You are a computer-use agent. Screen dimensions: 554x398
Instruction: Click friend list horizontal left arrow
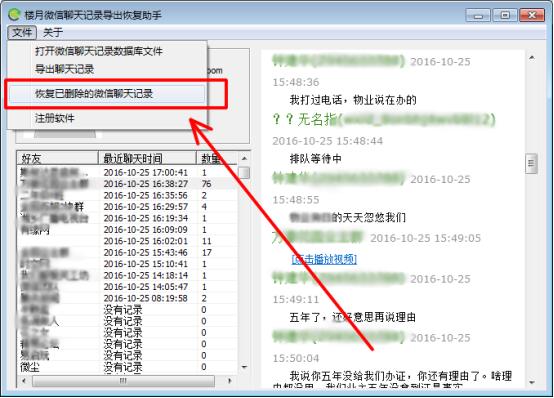pyautogui.click(x=24, y=381)
